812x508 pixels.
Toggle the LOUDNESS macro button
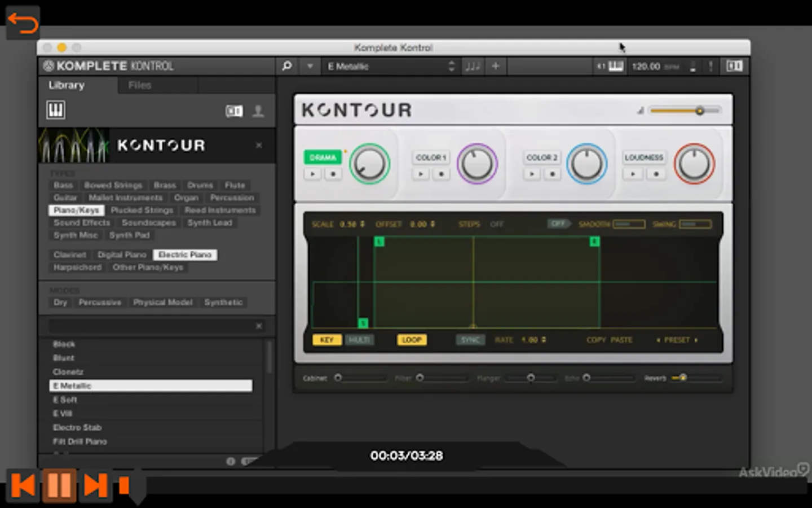(x=644, y=157)
